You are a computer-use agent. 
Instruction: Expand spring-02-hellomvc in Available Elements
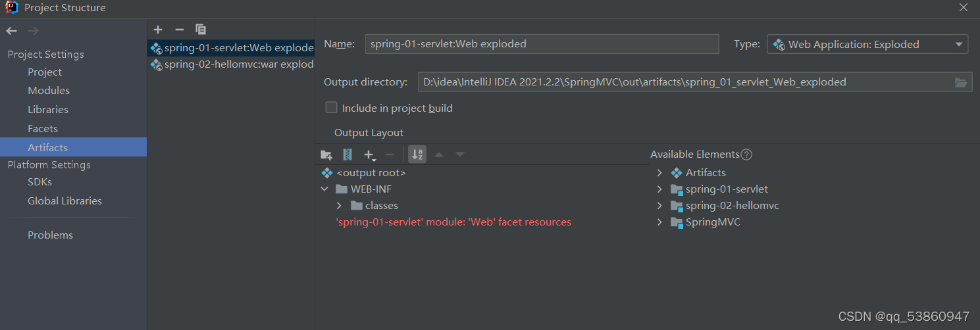click(659, 206)
